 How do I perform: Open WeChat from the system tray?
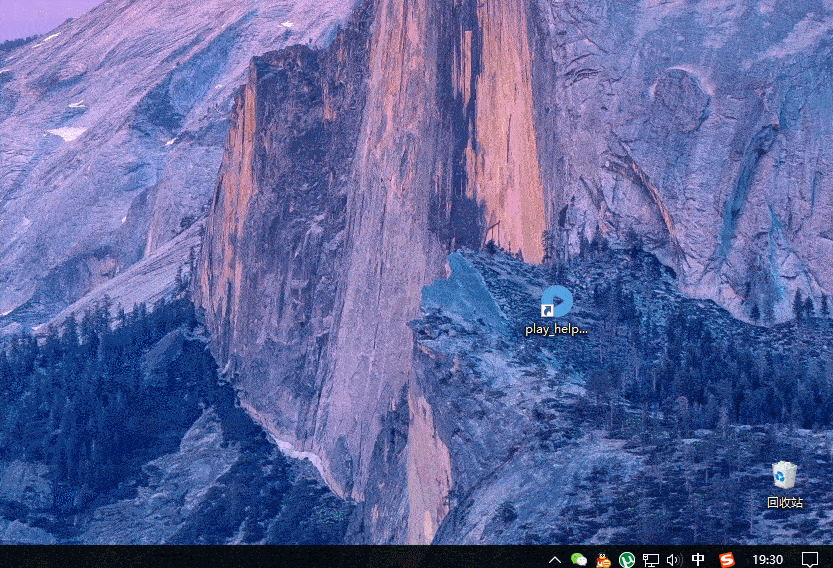(579, 559)
